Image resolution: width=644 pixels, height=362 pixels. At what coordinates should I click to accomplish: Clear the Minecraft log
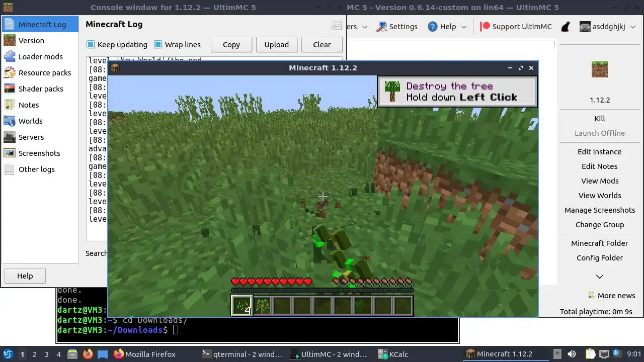[x=322, y=44]
